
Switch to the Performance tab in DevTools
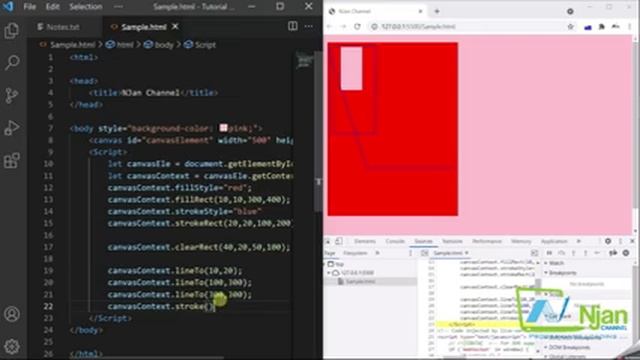tap(487, 241)
